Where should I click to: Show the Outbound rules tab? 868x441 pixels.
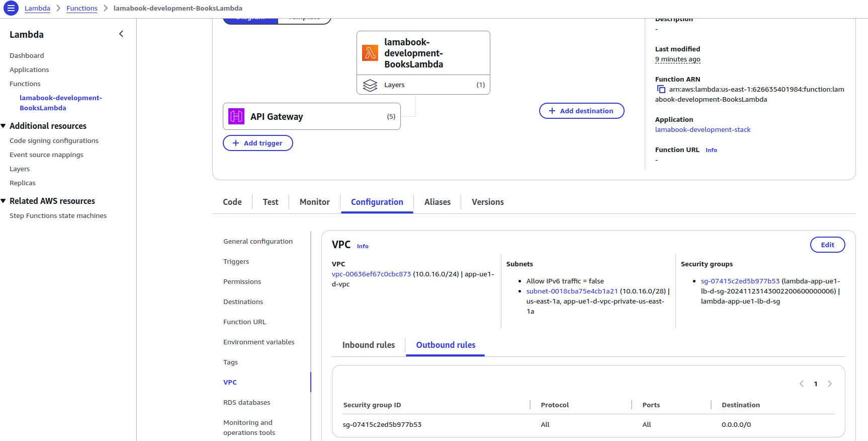point(446,345)
